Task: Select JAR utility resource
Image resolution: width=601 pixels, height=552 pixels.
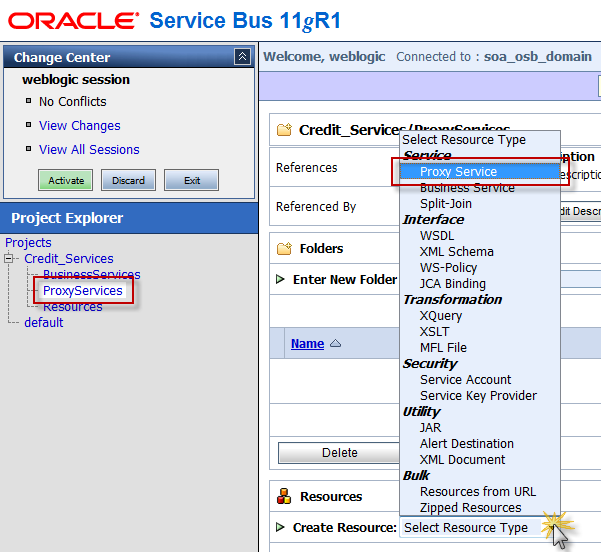Action: point(430,427)
